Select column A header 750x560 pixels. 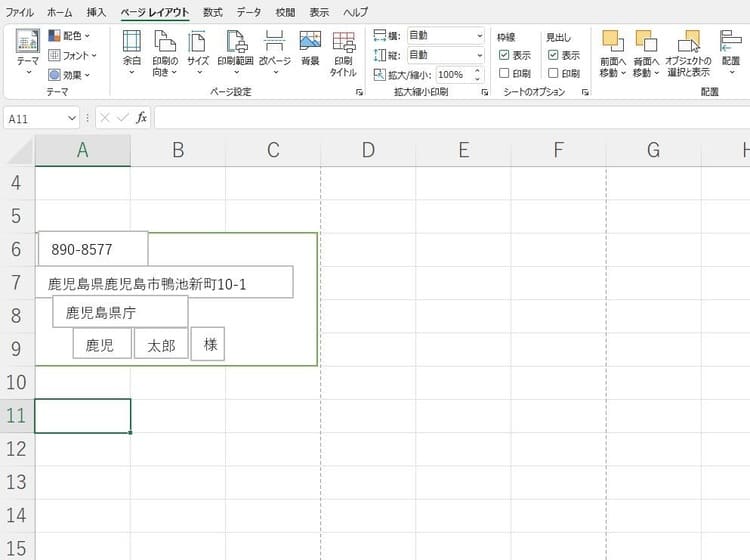[83, 150]
